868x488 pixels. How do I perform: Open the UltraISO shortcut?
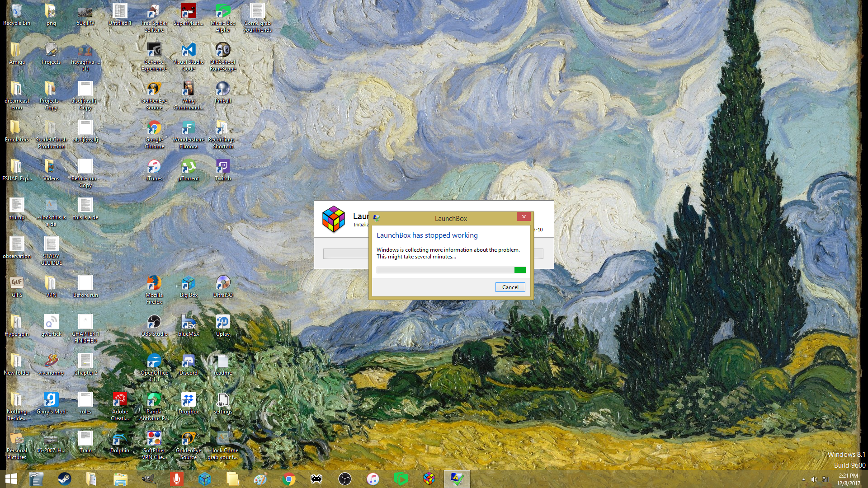[x=223, y=286]
